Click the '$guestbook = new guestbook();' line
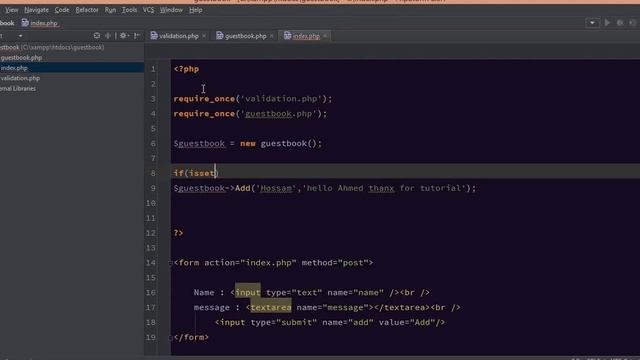640x360 pixels. (248, 144)
